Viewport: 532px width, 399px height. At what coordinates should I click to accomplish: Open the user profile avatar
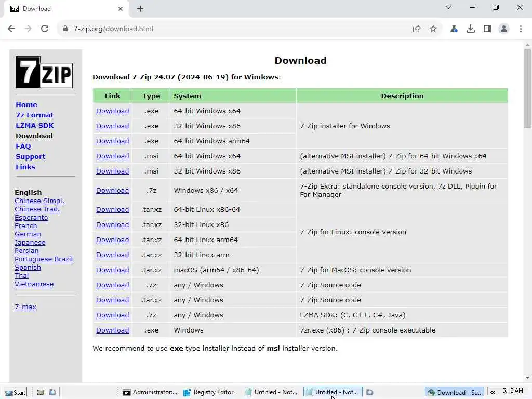pyautogui.click(x=504, y=29)
